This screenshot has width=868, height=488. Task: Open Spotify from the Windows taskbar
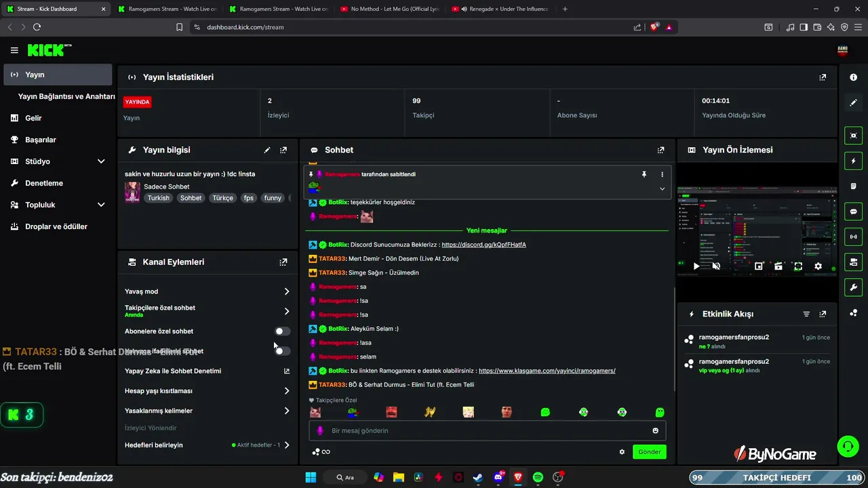[x=538, y=477]
